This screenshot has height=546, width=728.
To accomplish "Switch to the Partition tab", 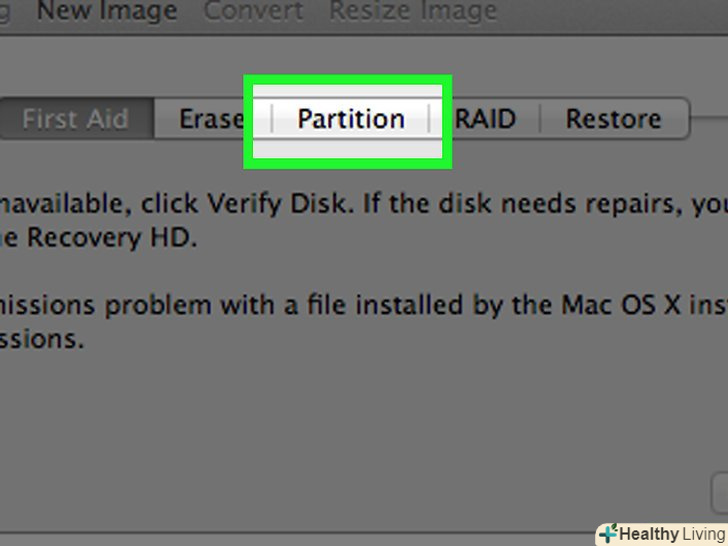I will tap(350, 119).
